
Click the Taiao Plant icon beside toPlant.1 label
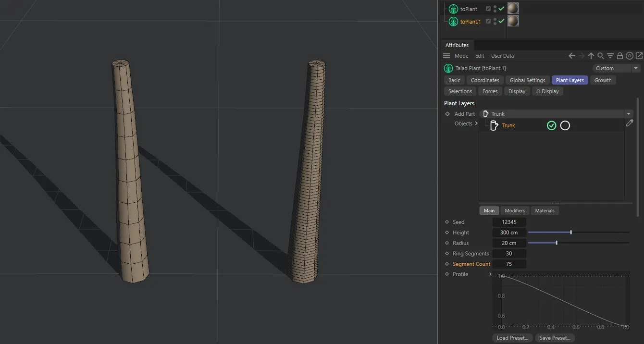point(453,21)
